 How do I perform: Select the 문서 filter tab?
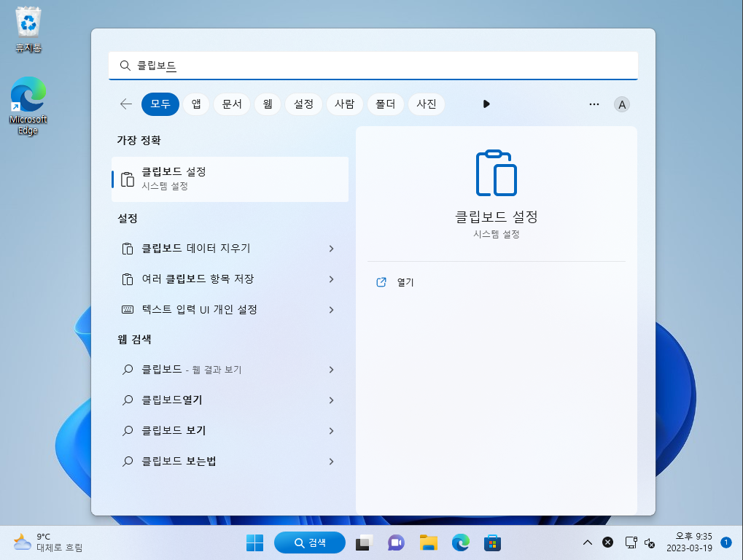232,104
